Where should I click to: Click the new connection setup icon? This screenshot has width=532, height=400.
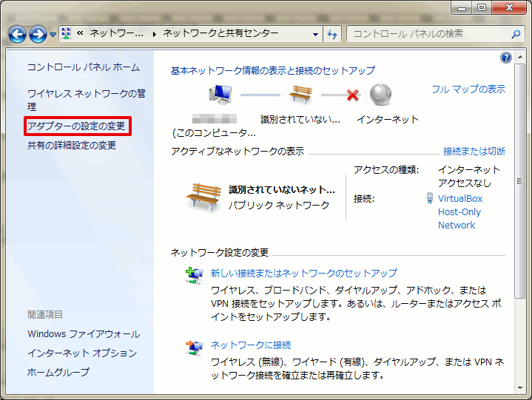pos(194,275)
